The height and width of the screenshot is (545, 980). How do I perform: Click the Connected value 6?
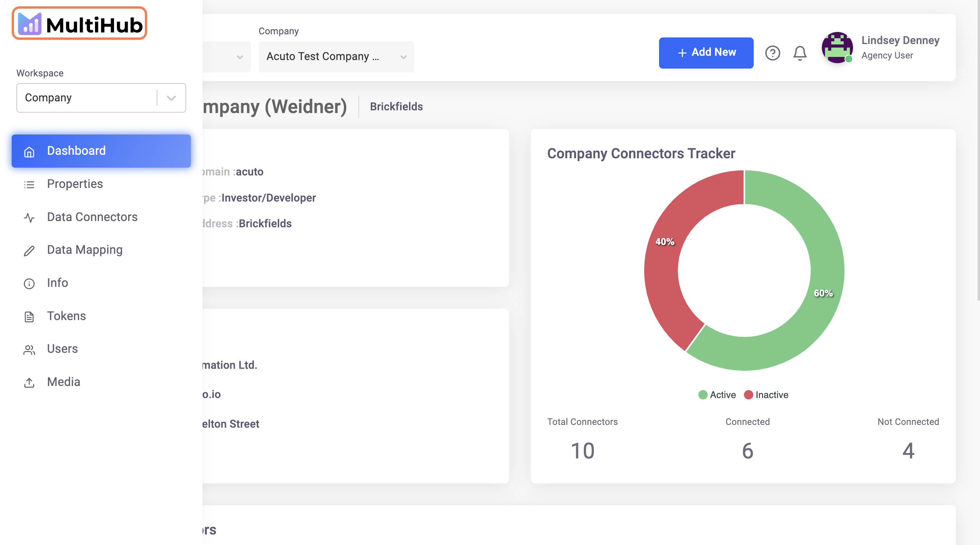pos(747,451)
